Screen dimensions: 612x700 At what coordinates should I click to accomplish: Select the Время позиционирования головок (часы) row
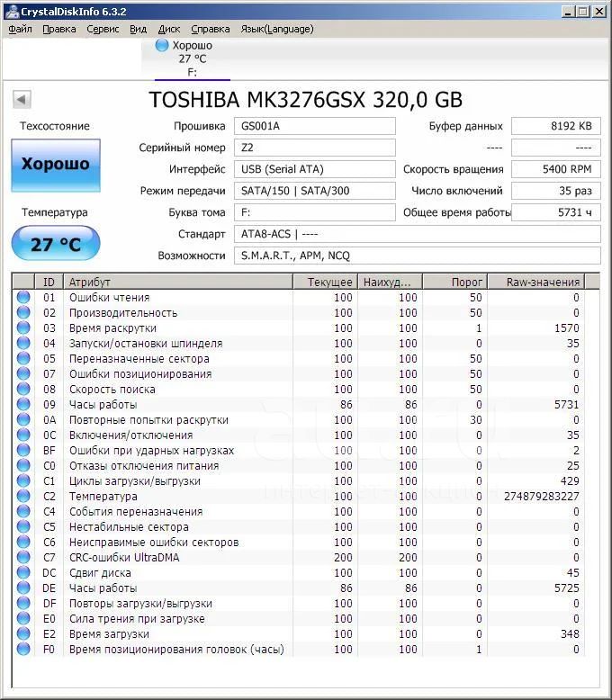(x=299, y=649)
